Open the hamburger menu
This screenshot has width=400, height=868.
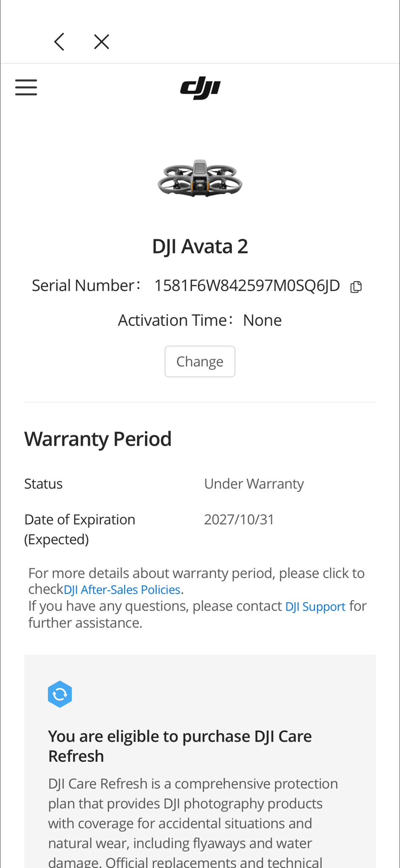(x=26, y=87)
